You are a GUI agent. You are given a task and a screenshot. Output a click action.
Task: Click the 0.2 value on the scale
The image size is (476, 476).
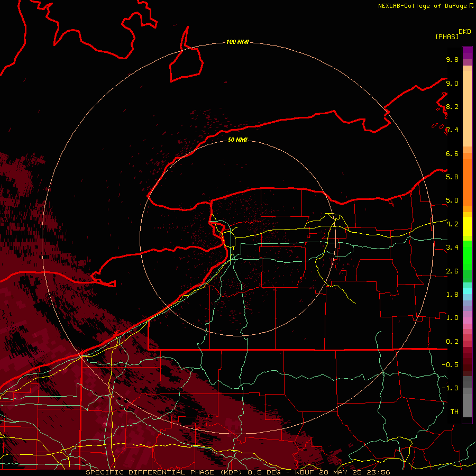point(452,342)
